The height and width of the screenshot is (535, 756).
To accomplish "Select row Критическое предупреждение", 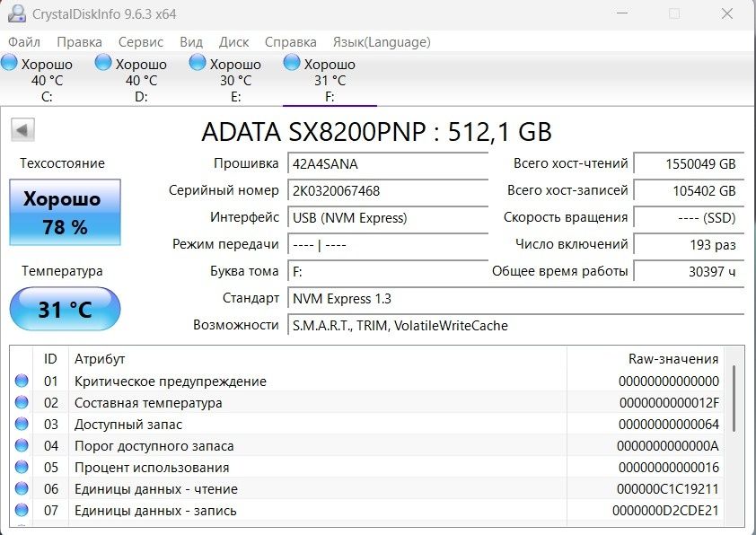I will [367, 382].
